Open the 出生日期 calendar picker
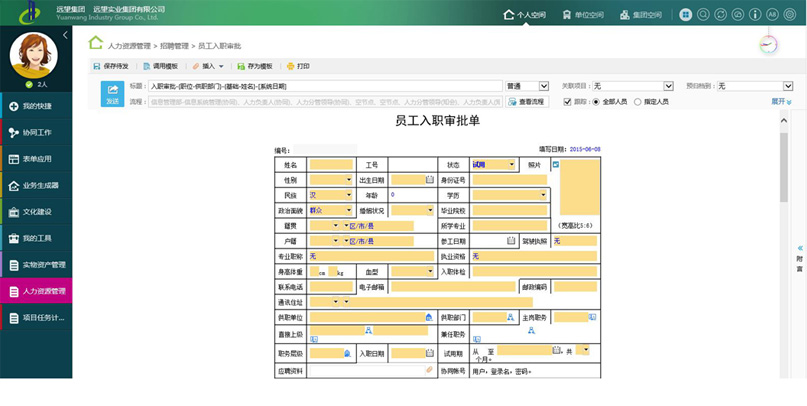 (x=430, y=180)
